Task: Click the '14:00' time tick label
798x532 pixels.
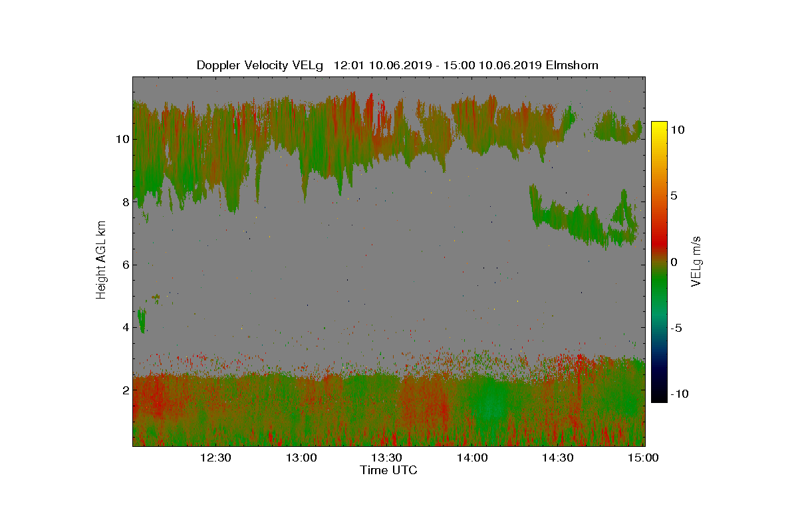Action: tap(473, 458)
